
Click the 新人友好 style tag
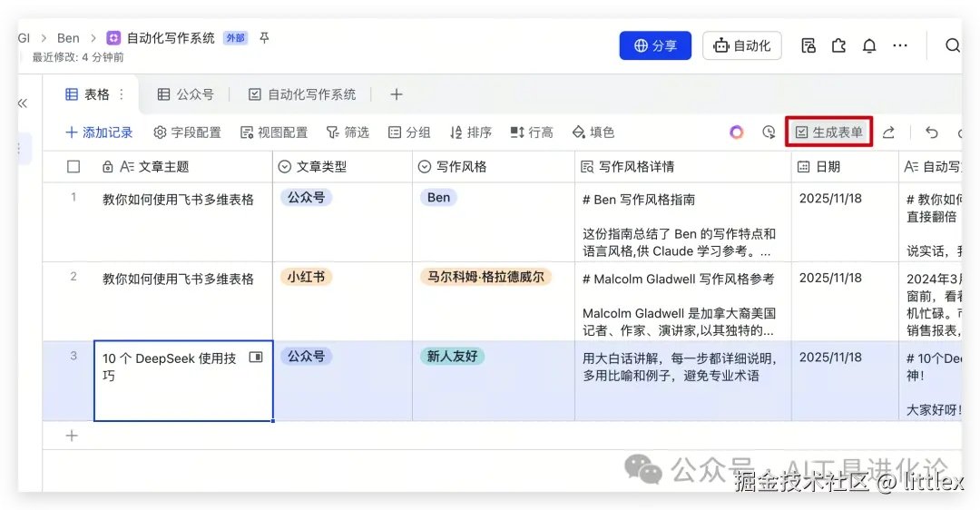(453, 357)
